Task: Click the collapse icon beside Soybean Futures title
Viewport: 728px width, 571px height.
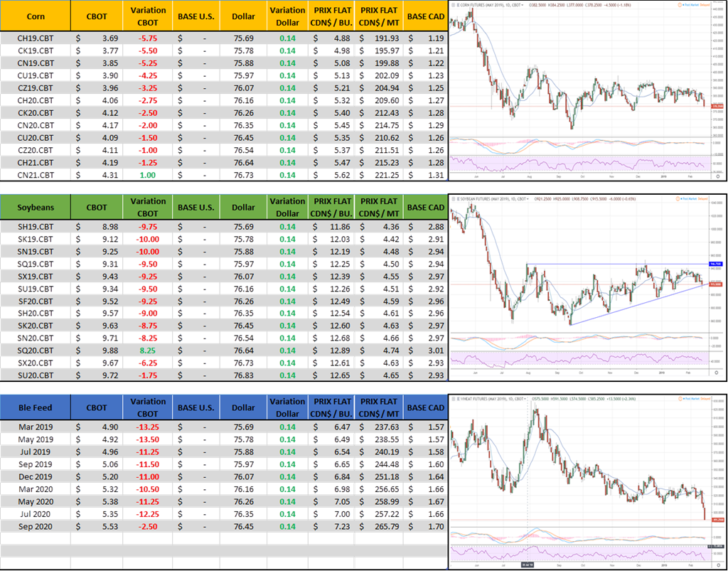Action: tap(454, 198)
